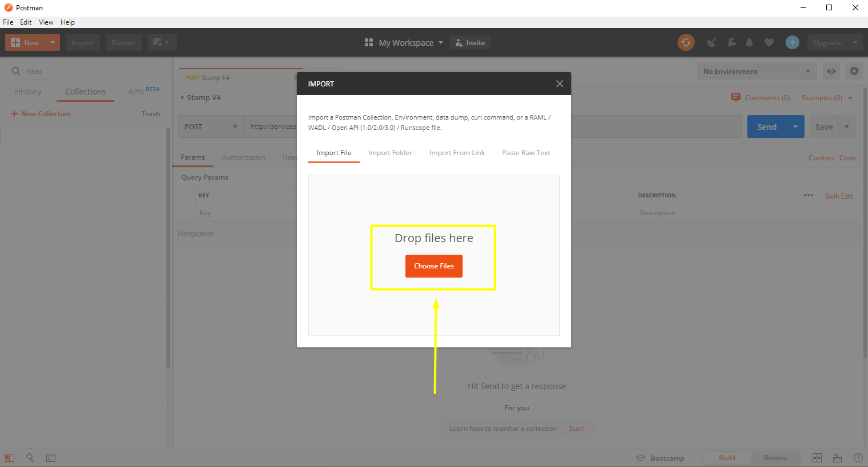This screenshot has height=467, width=868.
Task: Open the No Environment dropdown
Action: 755,70
